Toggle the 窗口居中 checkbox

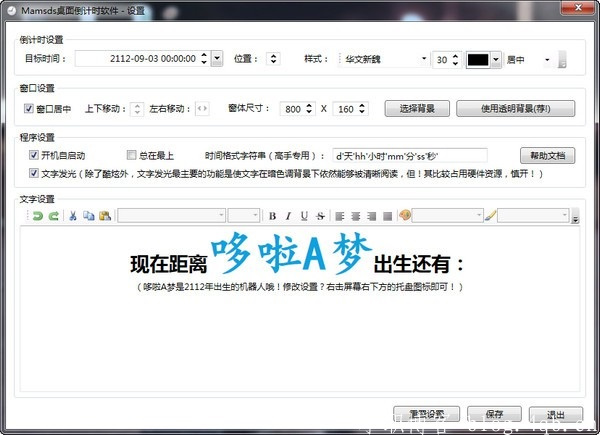29,108
